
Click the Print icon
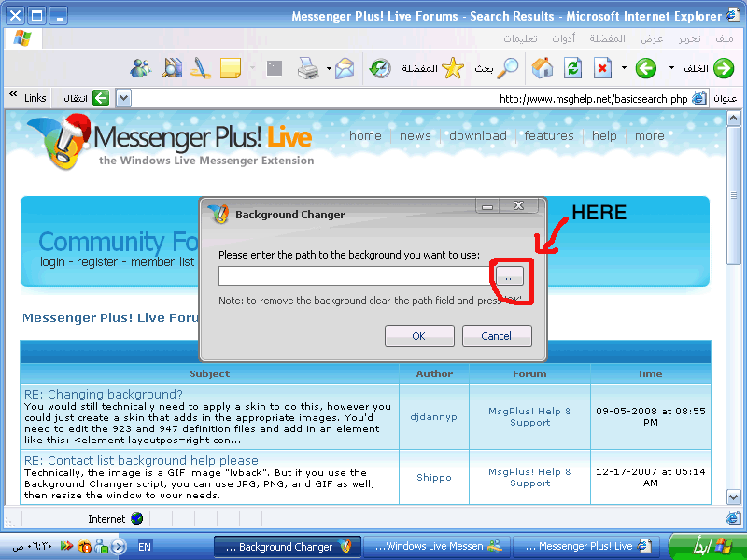[x=307, y=68]
